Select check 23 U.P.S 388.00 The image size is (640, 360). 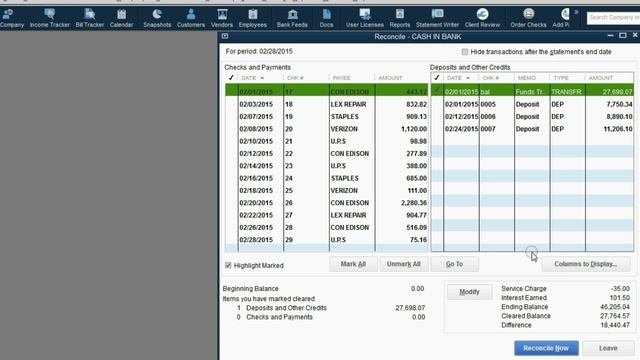[x=326, y=166]
